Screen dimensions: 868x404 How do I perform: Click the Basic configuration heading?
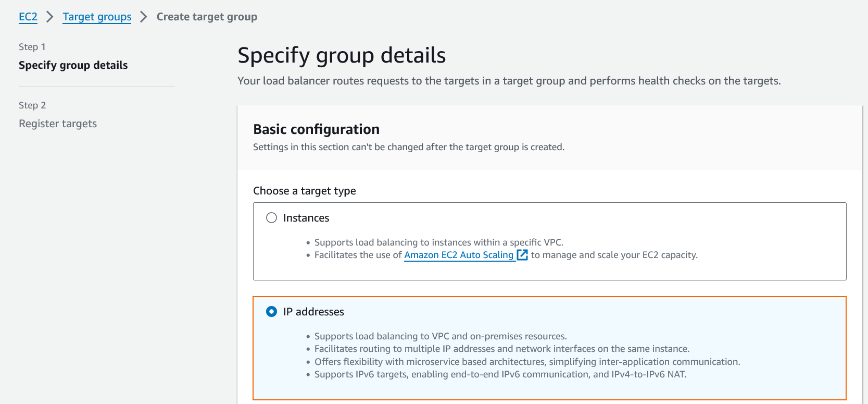point(316,129)
